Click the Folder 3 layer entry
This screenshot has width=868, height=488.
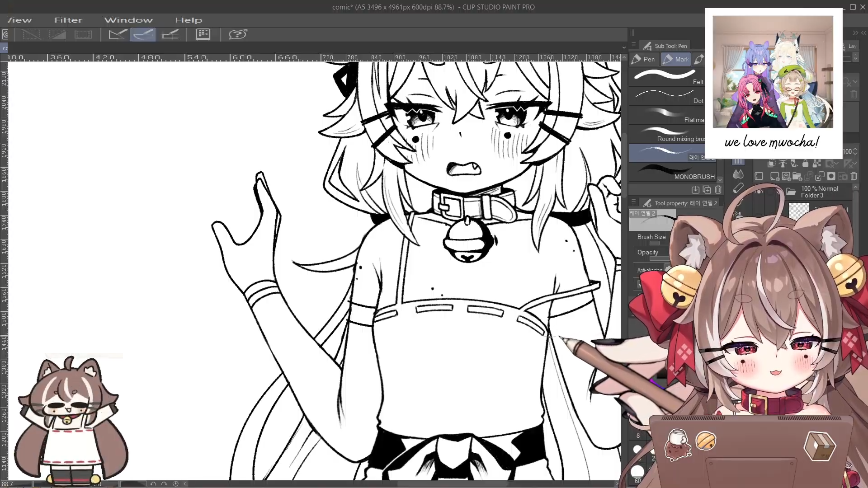tap(819, 192)
